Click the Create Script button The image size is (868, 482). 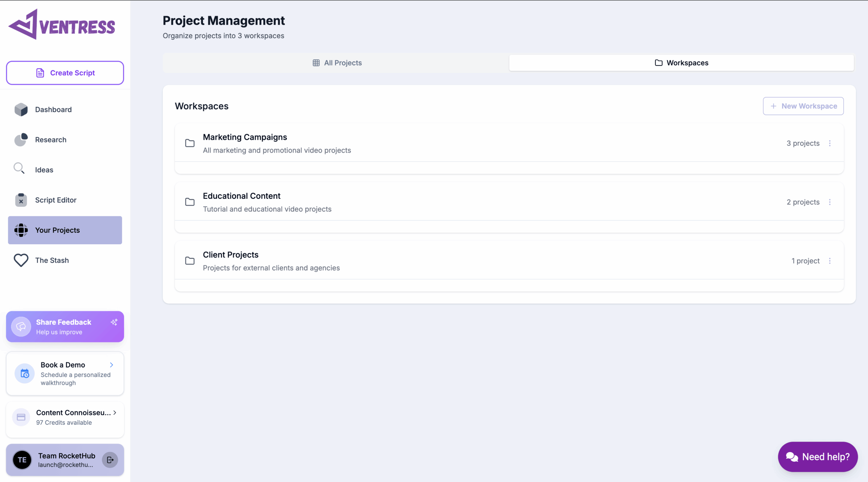coord(65,73)
